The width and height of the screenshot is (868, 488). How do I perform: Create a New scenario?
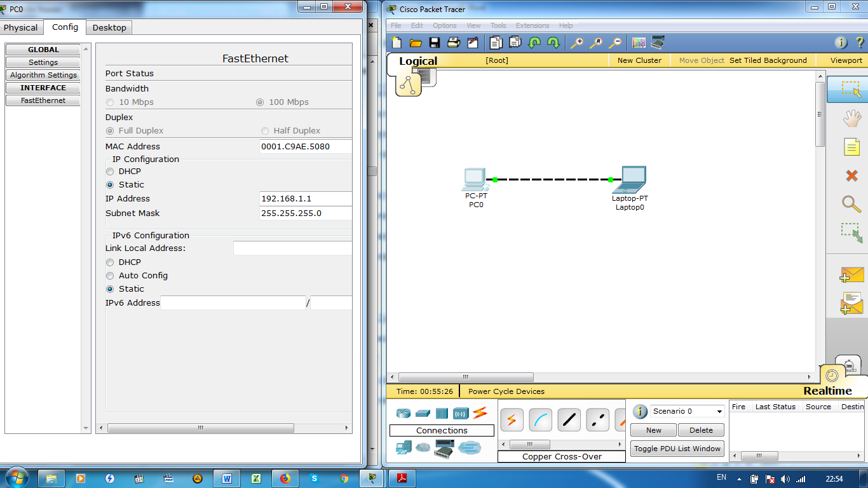[654, 430]
